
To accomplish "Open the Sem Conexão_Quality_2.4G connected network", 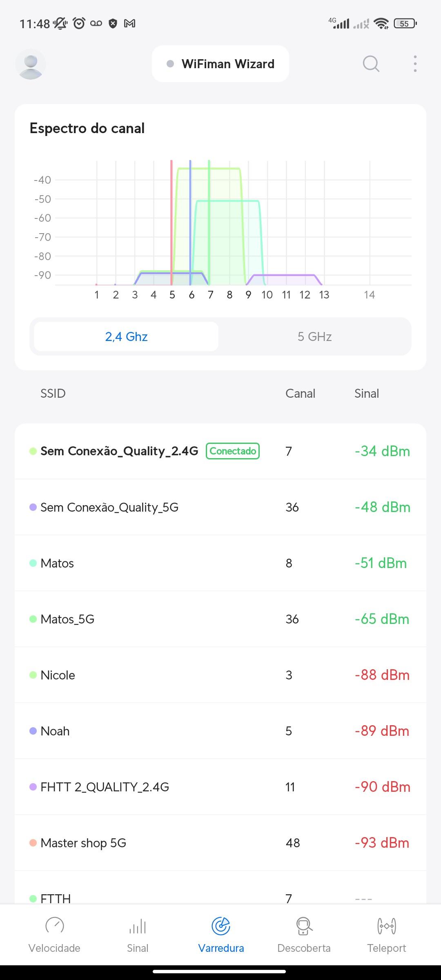I will point(119,451).
